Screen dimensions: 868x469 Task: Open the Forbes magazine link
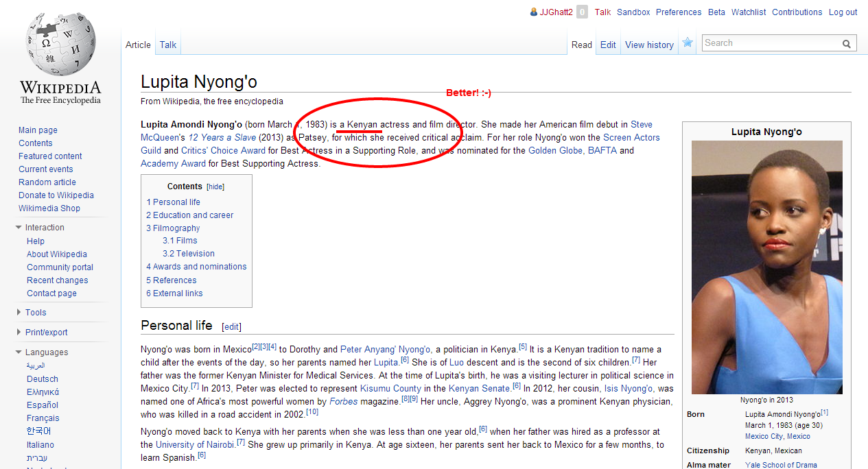[344, 402]
